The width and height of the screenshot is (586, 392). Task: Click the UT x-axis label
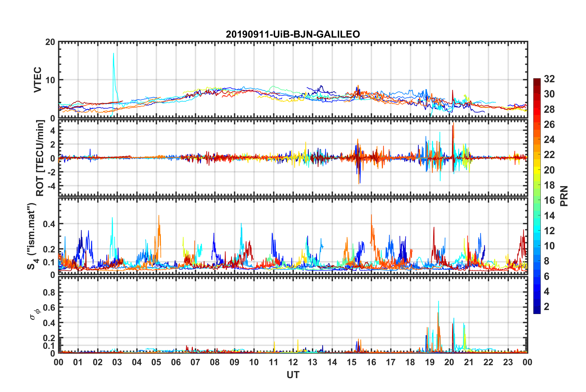click(x=293, y=375)
